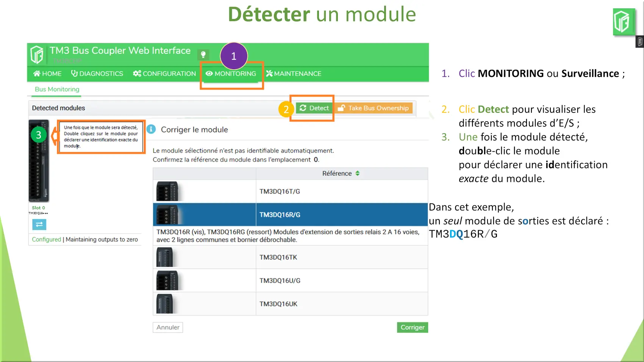This screenshot has width=644, height=362.
Task: Click the Annuler button
Action: (x=168, y=327)
